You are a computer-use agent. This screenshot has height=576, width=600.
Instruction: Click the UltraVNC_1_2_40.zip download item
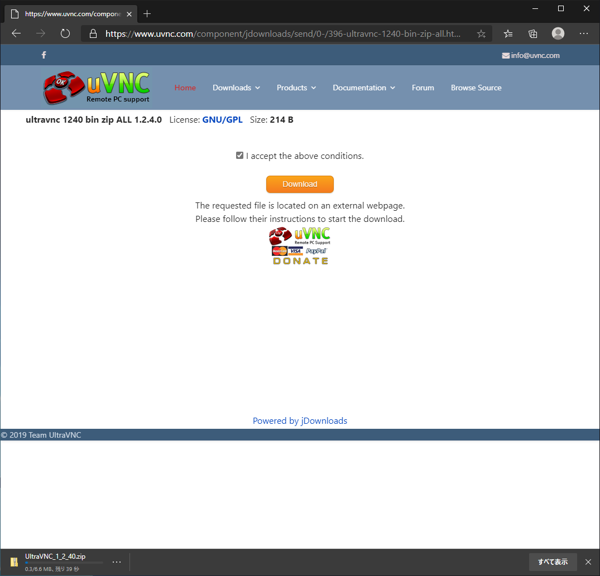55,556
